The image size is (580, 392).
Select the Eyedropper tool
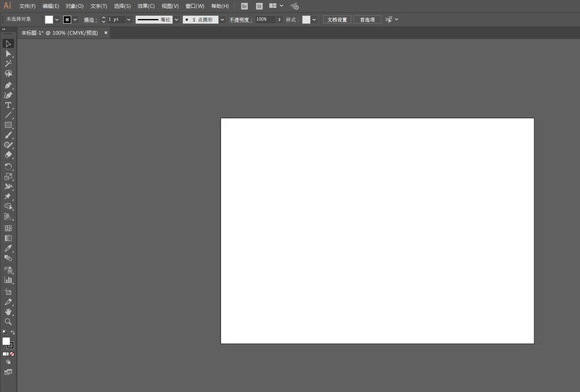pos(8,248)
